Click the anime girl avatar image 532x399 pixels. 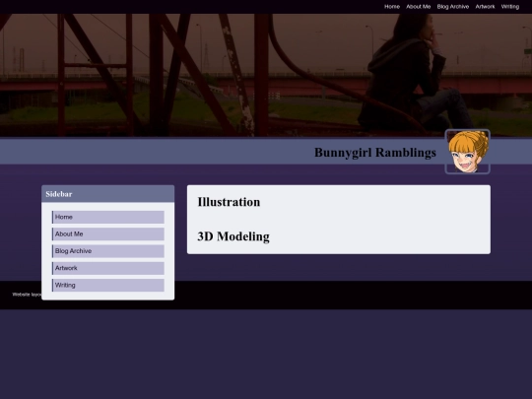tap(468, 152)
